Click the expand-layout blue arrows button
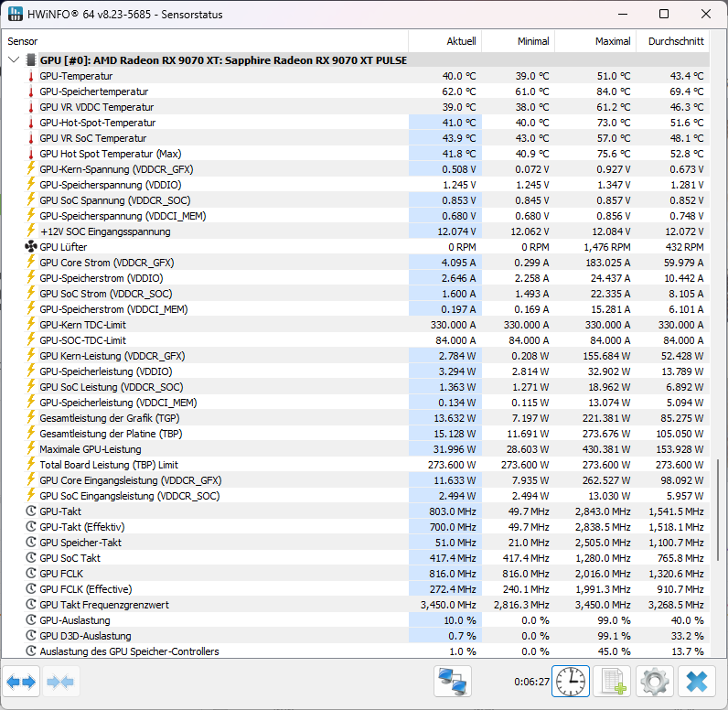 (21, 682)
